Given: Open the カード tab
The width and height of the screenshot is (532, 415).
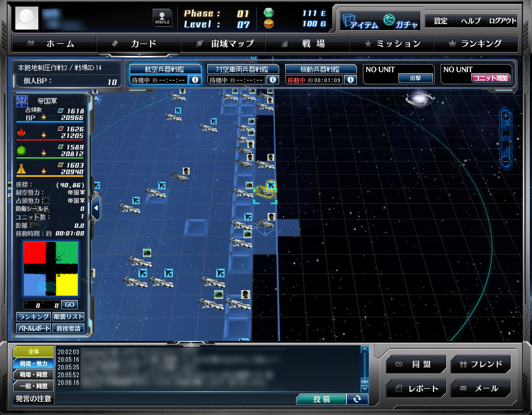Looking at the screenshot, I should (138, 44).
